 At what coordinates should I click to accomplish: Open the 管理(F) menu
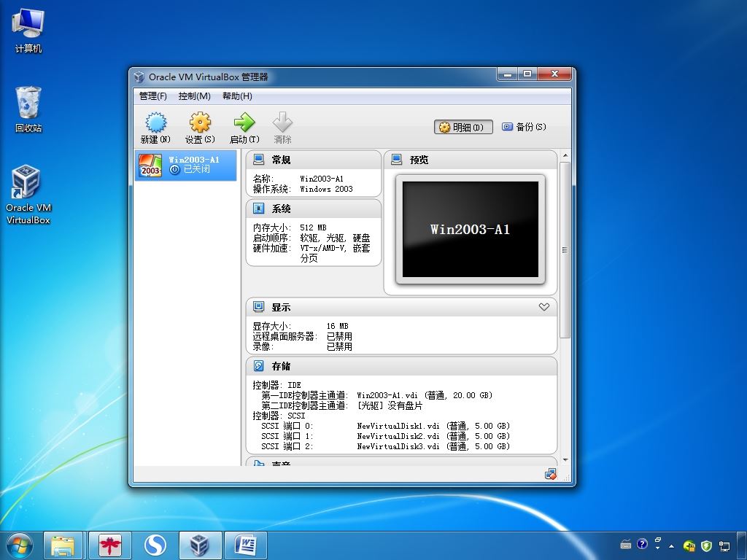tap(153, 96)
